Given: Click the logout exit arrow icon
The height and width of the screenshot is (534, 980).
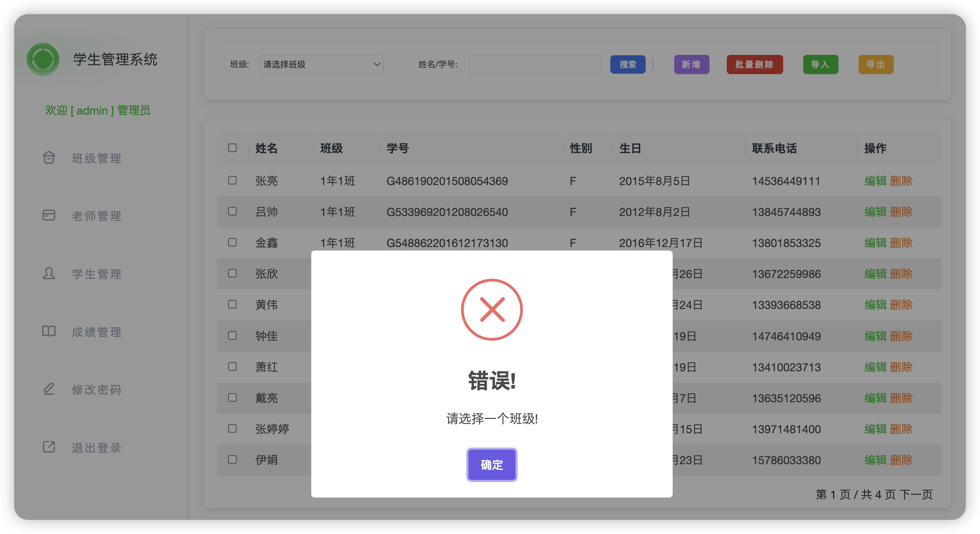Looking at the screenshot, I should [x=49, y=447].
